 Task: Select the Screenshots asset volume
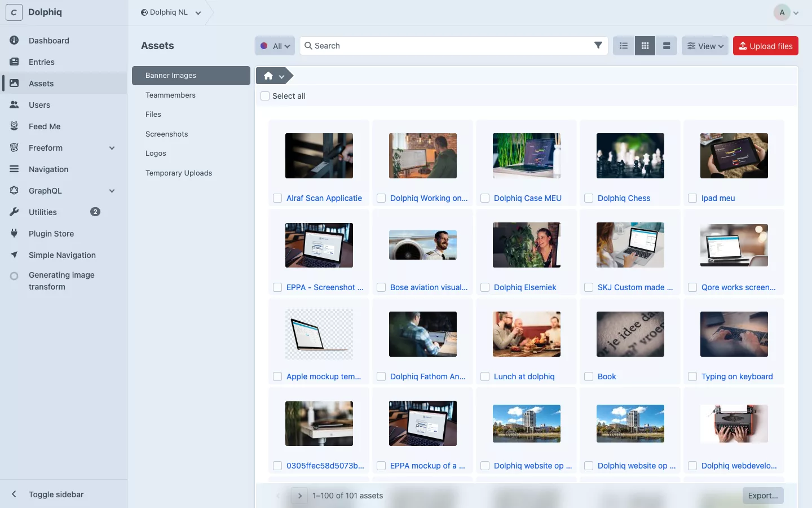[x=167, y=134]
